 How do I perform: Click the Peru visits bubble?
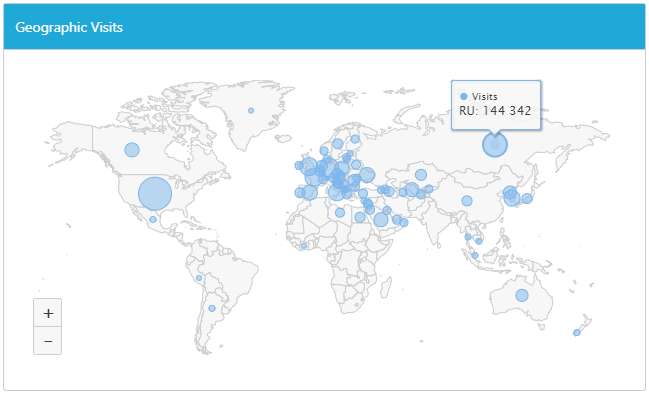pyautogui.click(x=199, y=278)
